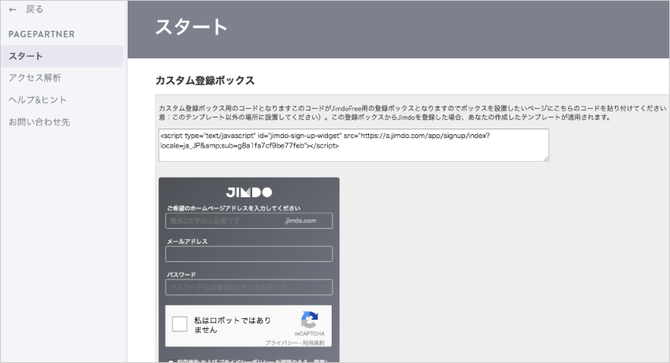This screenshot has height=363, width=670.
Task: Open the reCAPTCHA 利用規約 link
Action: coord(315,343)
